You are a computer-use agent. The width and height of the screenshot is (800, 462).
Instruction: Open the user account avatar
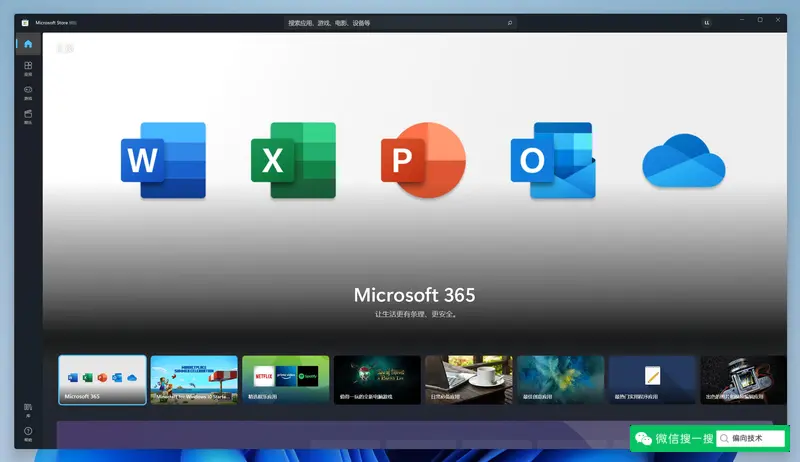(x=707, y=23)
